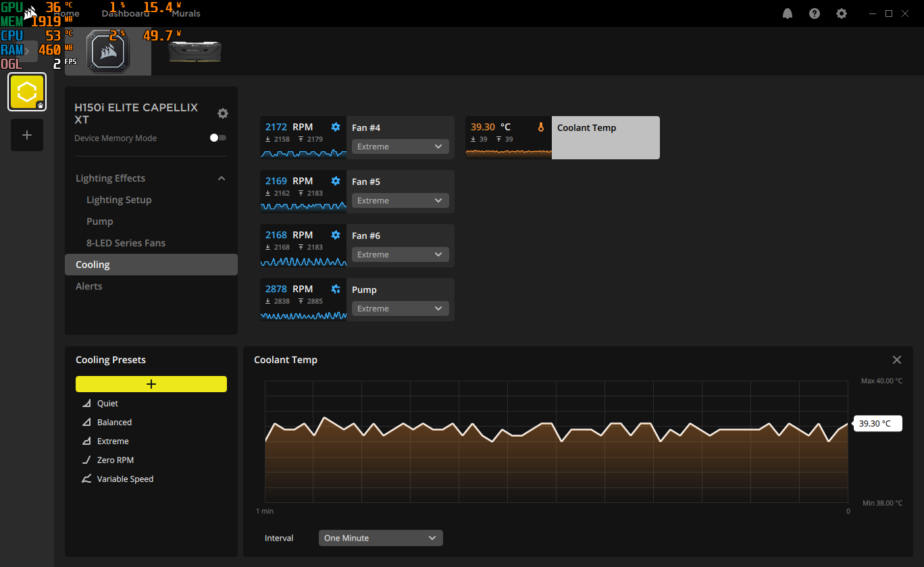924x567 pixels.
Task: Open H150i ELITE CAPELLIX XT device settings gear
Action: click(223, 113)
